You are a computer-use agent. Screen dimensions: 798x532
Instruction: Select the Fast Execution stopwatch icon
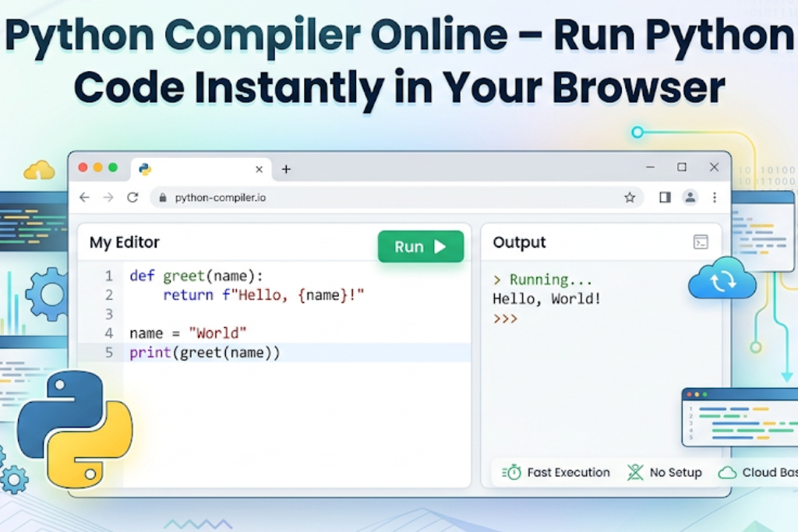pyautogui.click(x=512, y=472)
